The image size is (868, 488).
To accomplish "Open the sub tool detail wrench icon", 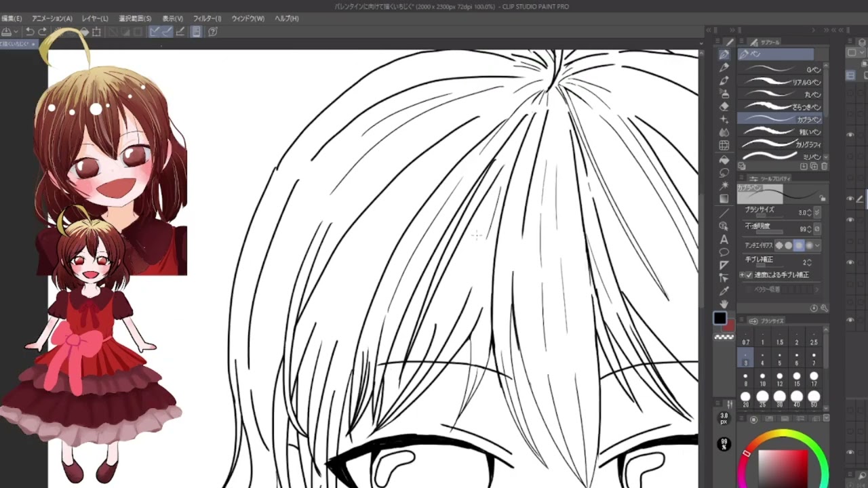I will tap(825, 308).
